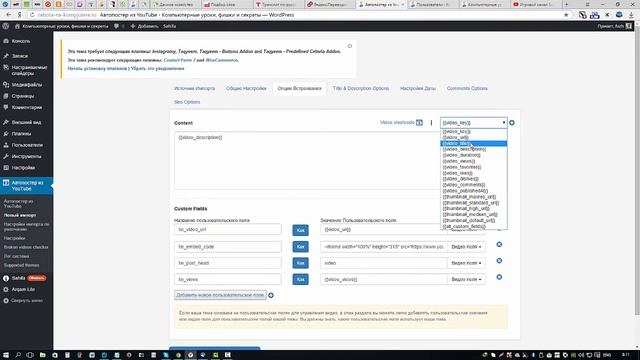Click inside the Content text area

307,160
